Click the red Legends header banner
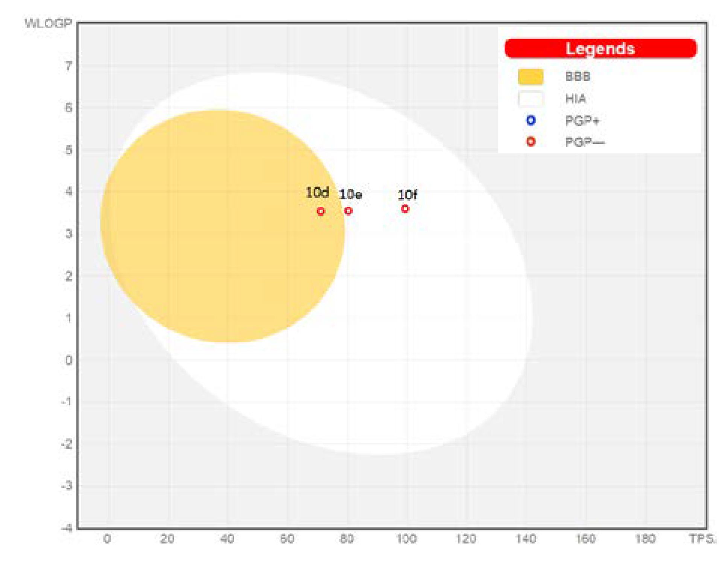728x563 pixels. coord(600,49)
